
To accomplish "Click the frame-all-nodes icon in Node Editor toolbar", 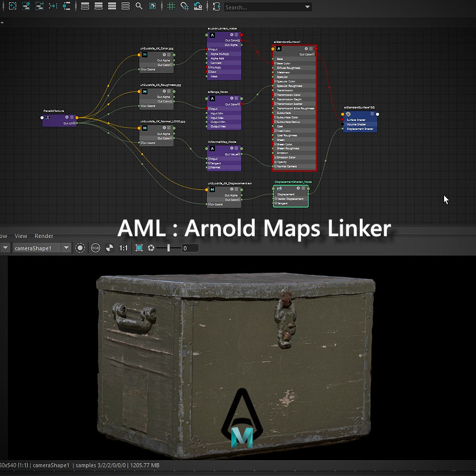I will (x=12, y=6).
